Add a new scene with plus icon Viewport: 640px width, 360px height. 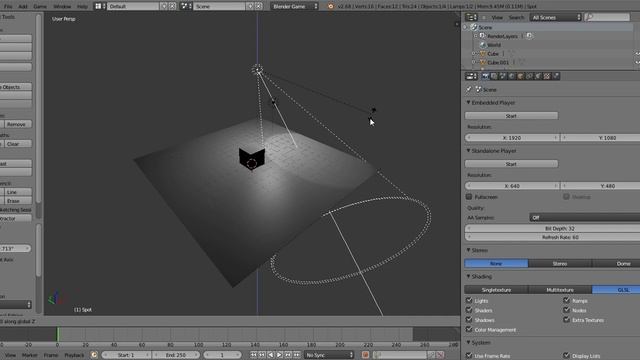250,6
